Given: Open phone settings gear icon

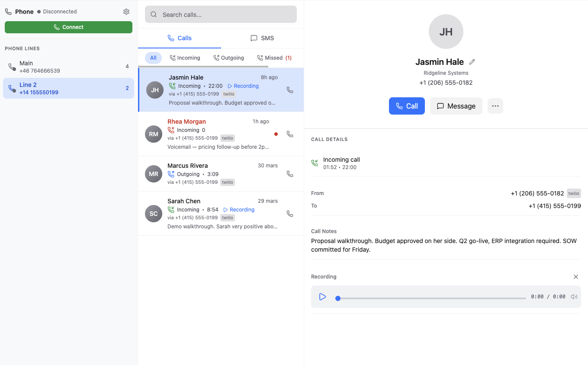Looking at the screenshot, I should (x=126, y=12).
